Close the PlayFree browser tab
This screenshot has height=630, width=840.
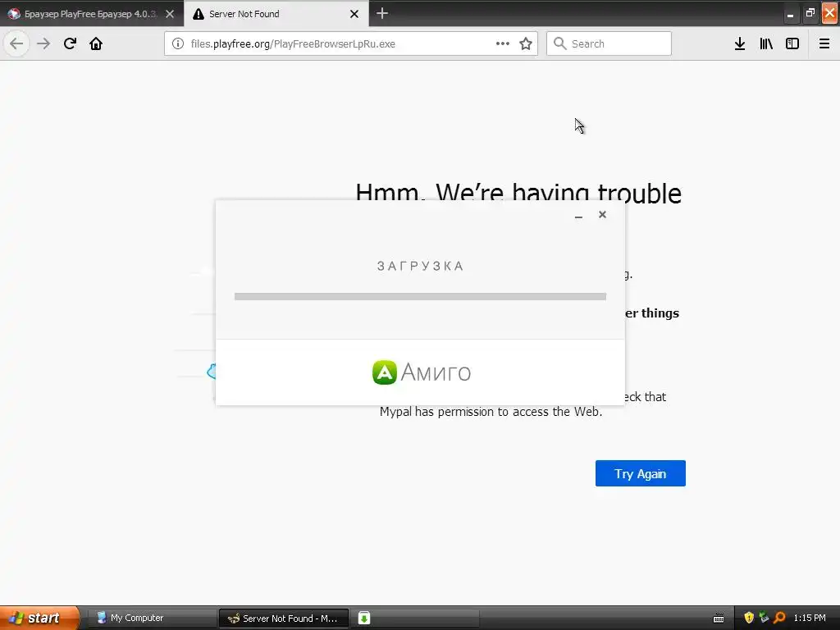[170, 14]
